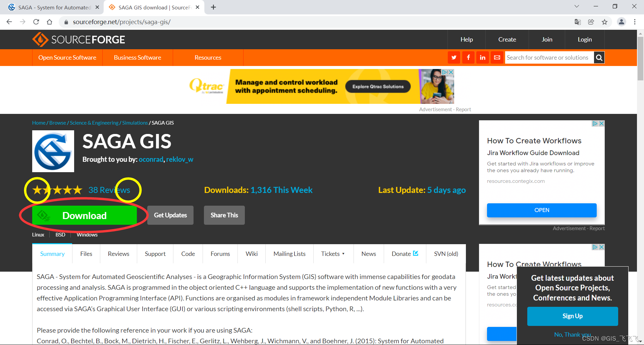The image size is (644, 345).
Task: Go to Browse breadcrumb
Action: [58, 123]
